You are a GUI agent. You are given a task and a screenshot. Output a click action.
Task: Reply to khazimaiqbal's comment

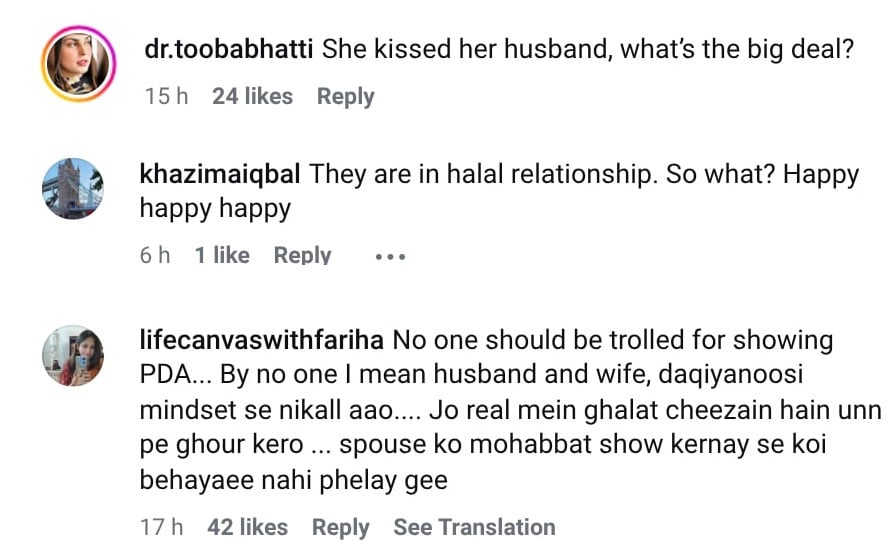pos(302,256)
